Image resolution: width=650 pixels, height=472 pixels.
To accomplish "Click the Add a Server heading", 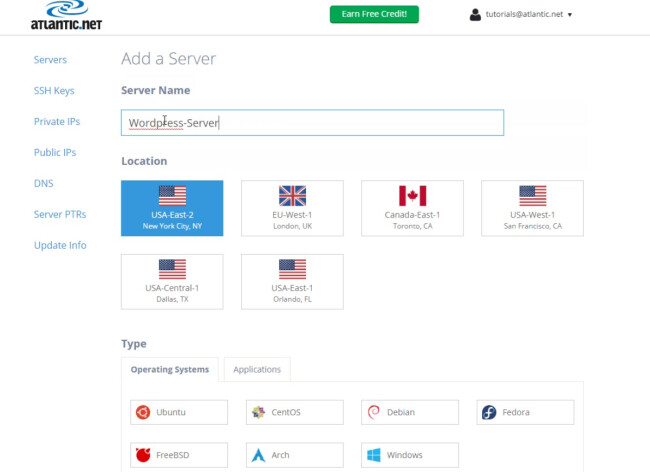I will pos(168,59).
